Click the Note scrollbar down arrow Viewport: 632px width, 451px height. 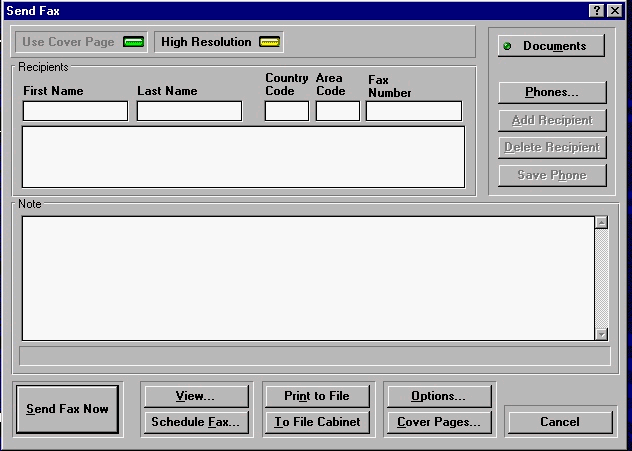(601, 334)
